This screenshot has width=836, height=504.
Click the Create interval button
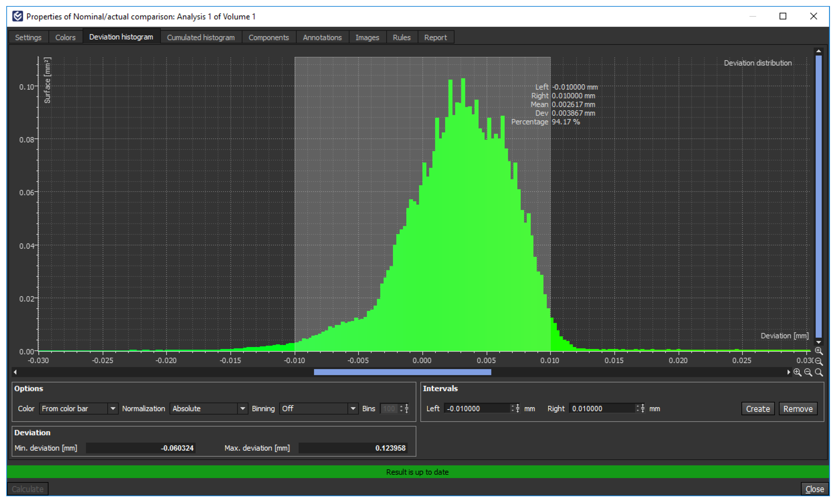(x=757, y=409)
